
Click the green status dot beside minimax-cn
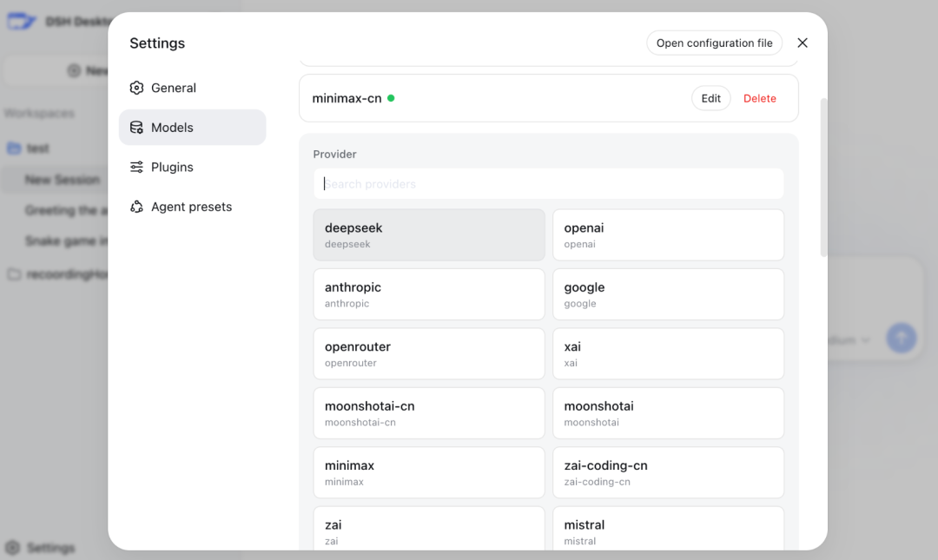click(x=391, y=98)
